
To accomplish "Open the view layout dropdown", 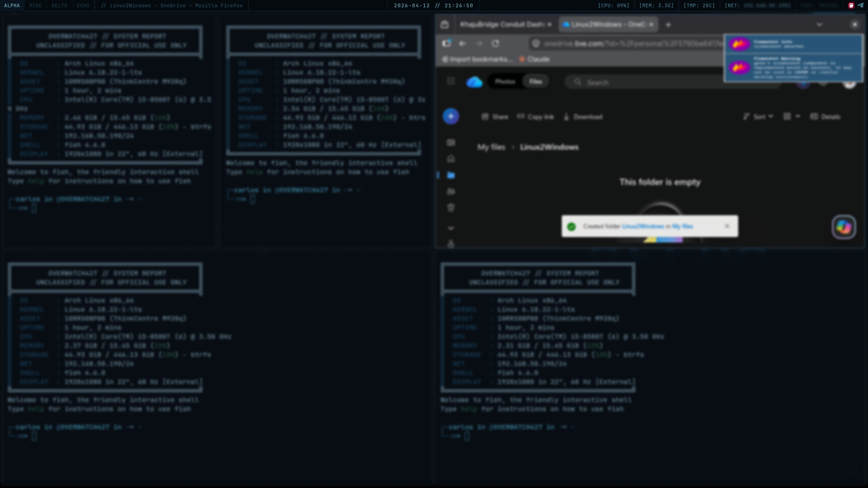I will tap(791, 116).
